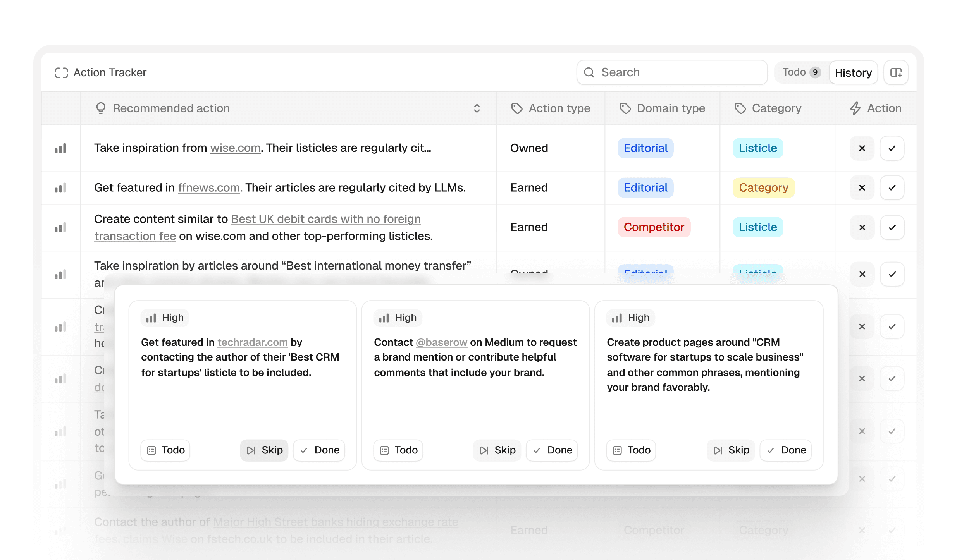
Task: Mark the ffnews.com action as complete
Action: (x=892, y=188)
